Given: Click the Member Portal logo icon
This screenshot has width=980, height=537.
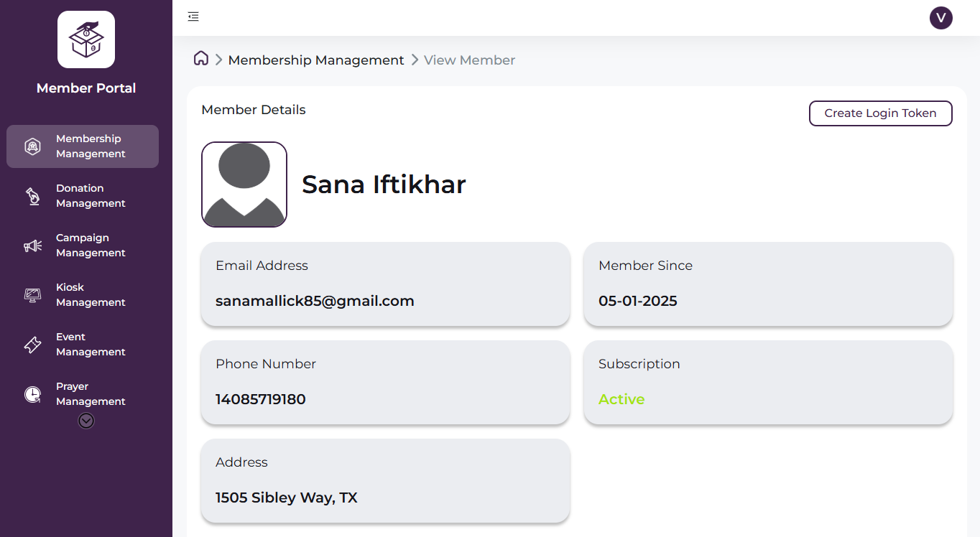Looking at the screenshot, I should 86,39.
